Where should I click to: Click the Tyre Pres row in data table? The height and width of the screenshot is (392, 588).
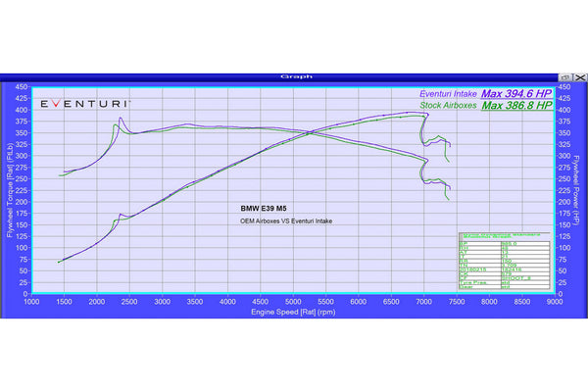point(504,282)
